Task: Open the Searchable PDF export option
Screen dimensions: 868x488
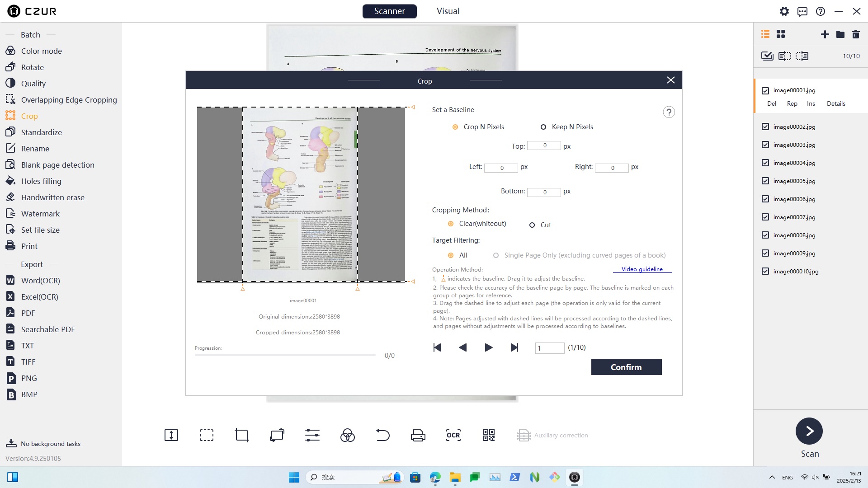Action: pos(47,329)
